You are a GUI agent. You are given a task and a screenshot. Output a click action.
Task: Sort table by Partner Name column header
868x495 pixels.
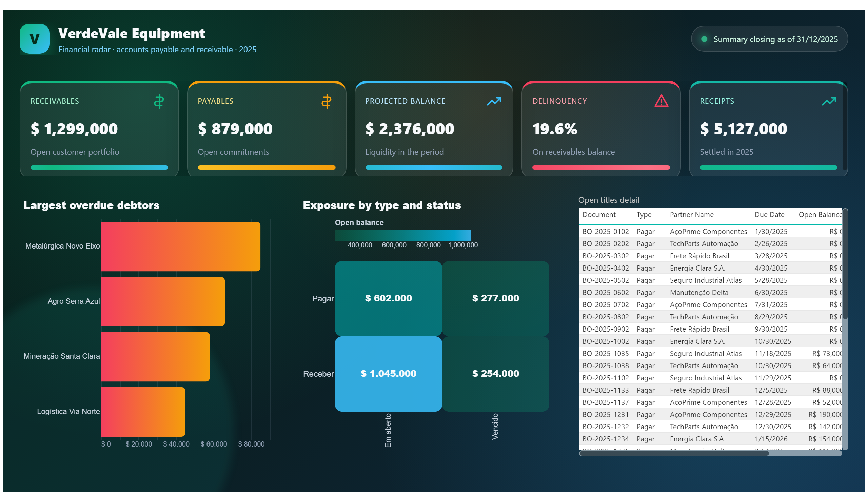click(692, 215)
